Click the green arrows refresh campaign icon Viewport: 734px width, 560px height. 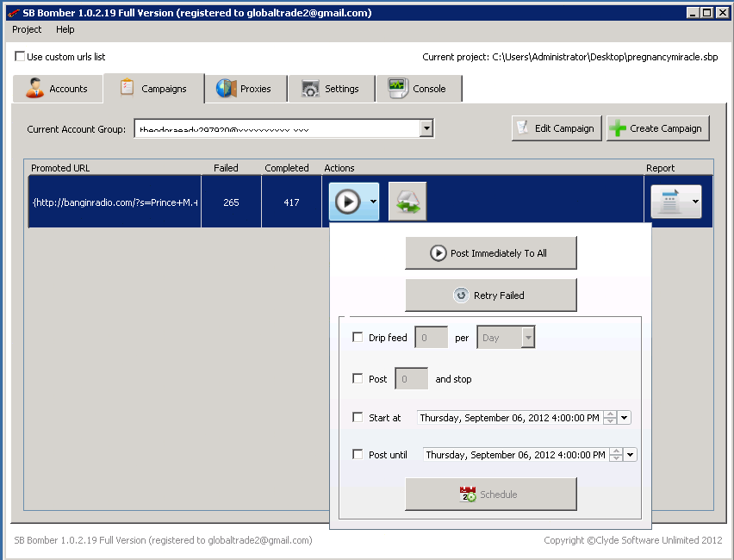click(407, 202)
